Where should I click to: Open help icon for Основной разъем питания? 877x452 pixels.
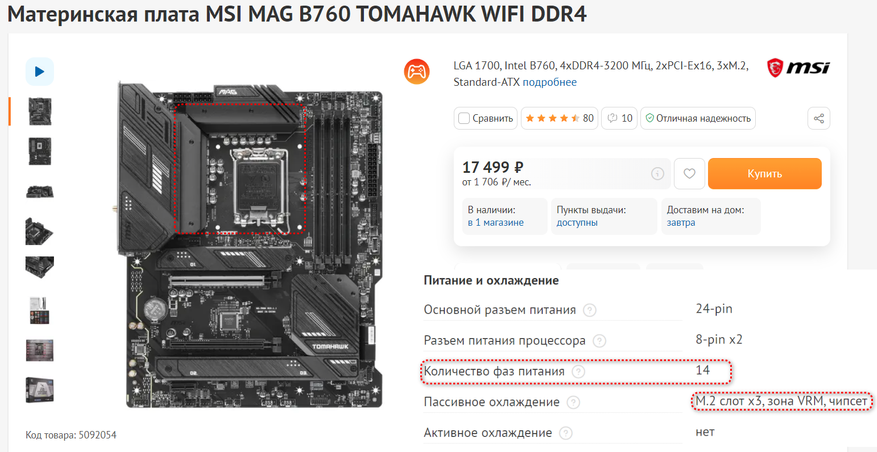(x=589, y=310)
